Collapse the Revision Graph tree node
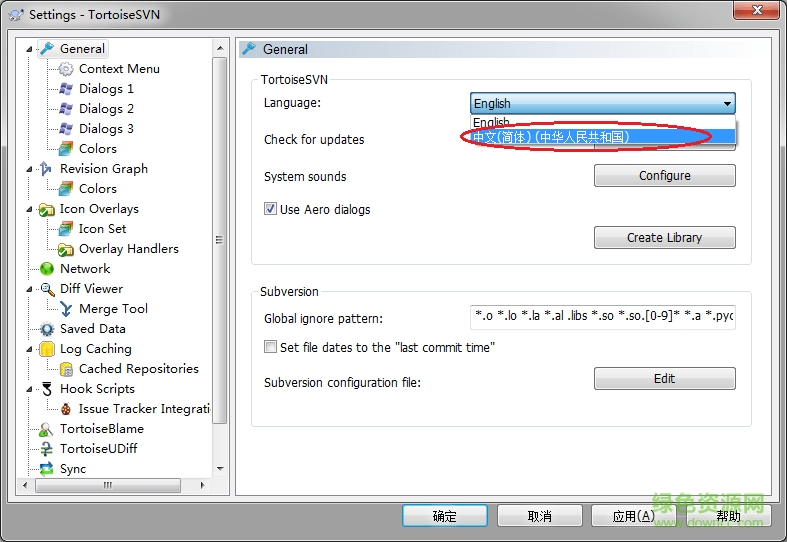 30,169
